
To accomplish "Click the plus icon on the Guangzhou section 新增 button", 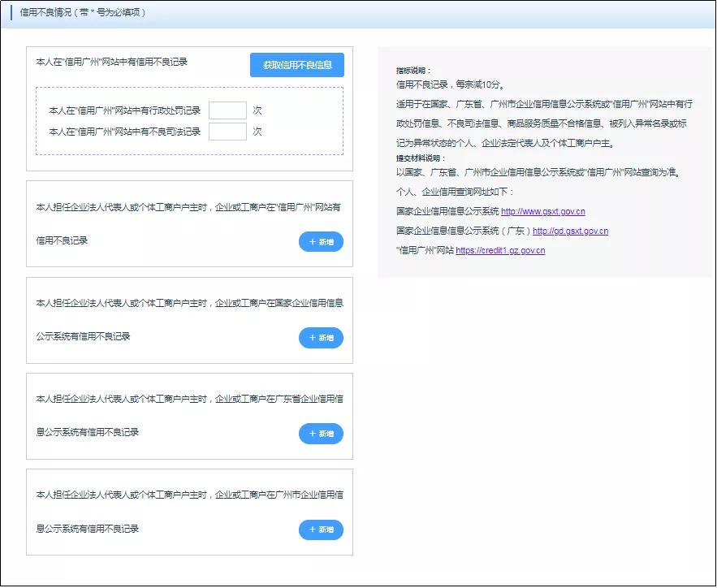I will coord(312,530).
